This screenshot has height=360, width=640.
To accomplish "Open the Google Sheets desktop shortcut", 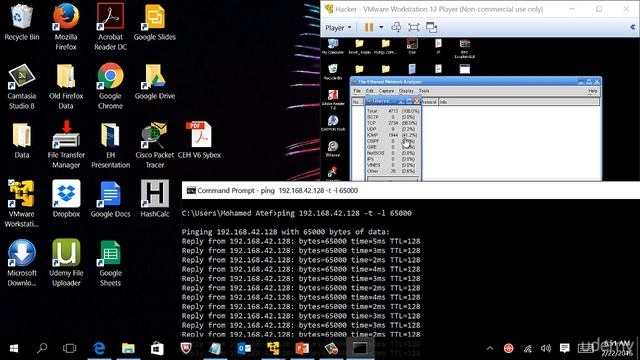I will click(x=110, y=263).
